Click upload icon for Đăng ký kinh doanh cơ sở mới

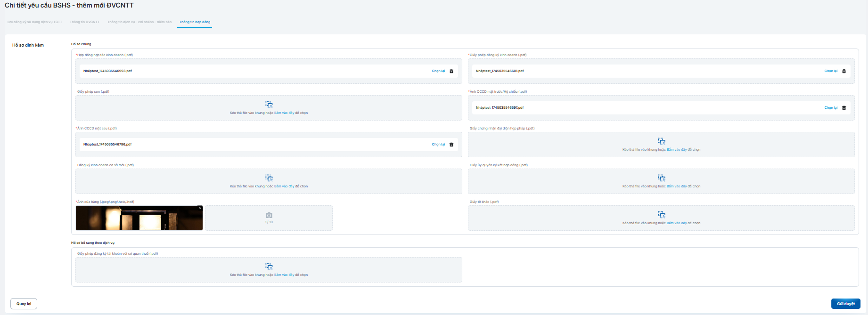(269, 178)
